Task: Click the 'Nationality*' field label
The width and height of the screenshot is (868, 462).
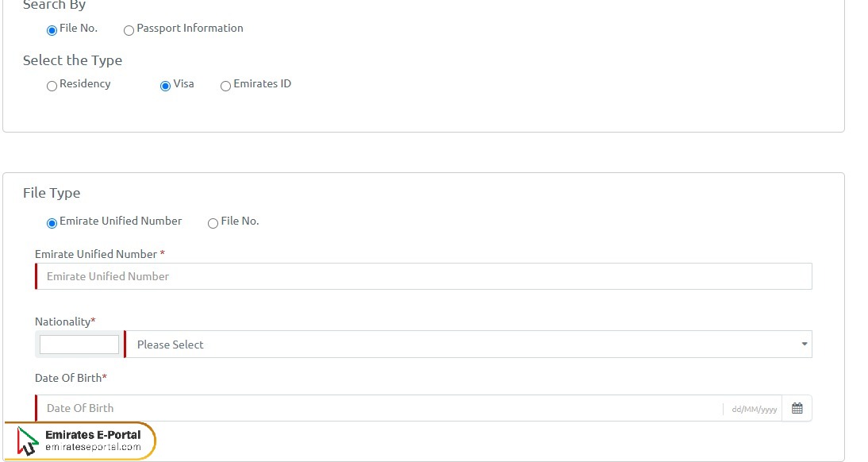Action: (x=65, y=321)
